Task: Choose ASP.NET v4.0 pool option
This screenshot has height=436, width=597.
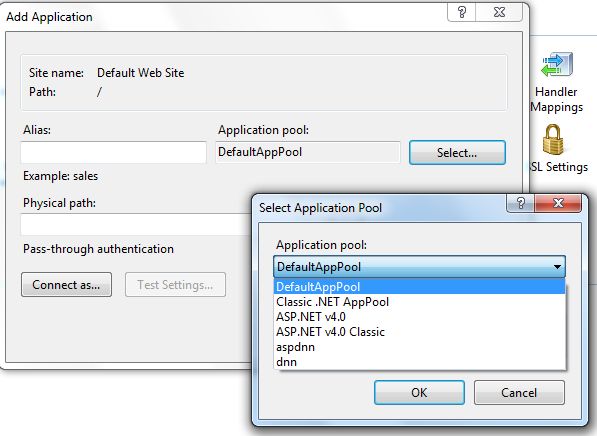Action: click(419, 317)
